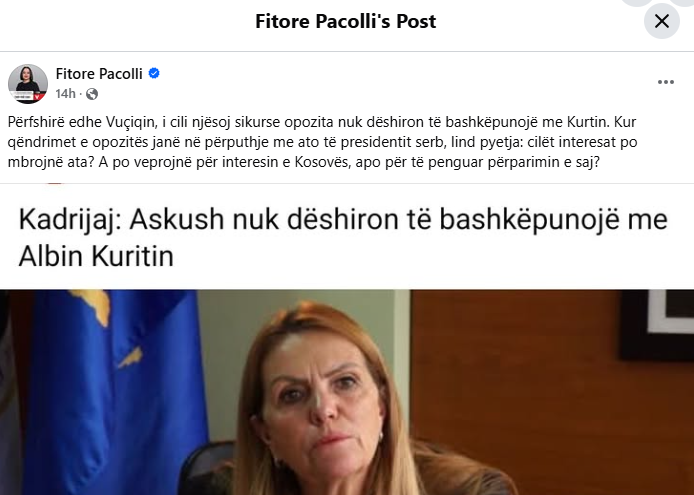Open Fitore Pacolli's round profile avatar

pos(28,84)
